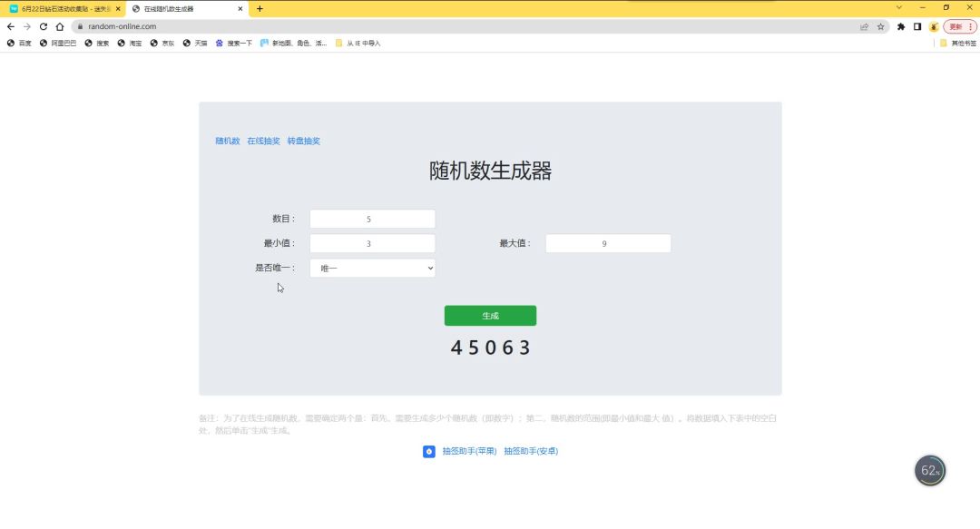Viewport: 980px width, 529px height.
Task: Click the share page icon in address bar
Action: (864, 26)
